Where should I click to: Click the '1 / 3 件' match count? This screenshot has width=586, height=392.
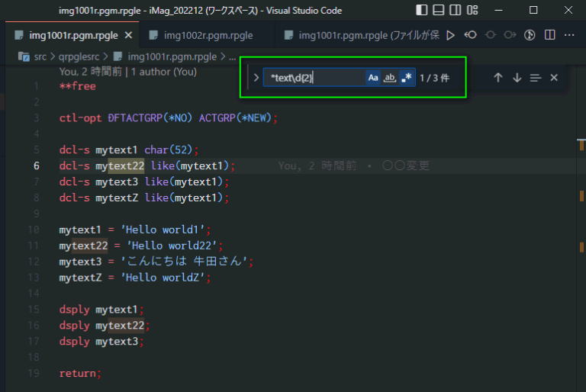[434, 78]
